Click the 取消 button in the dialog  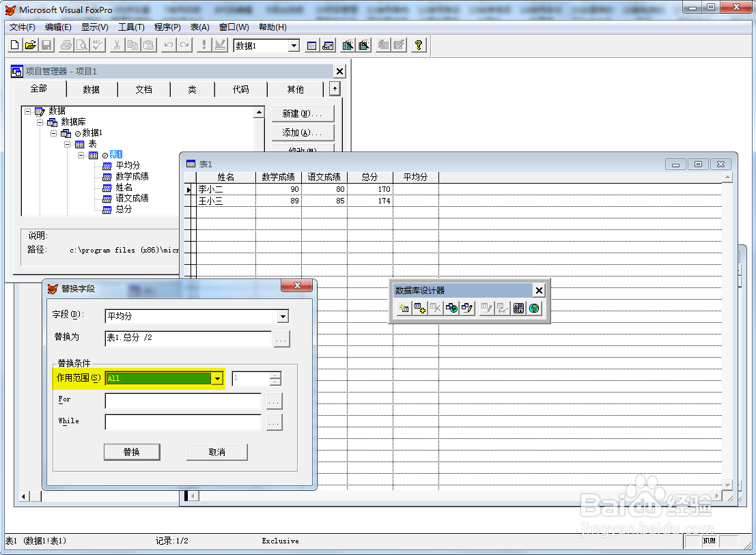(217, 452)
